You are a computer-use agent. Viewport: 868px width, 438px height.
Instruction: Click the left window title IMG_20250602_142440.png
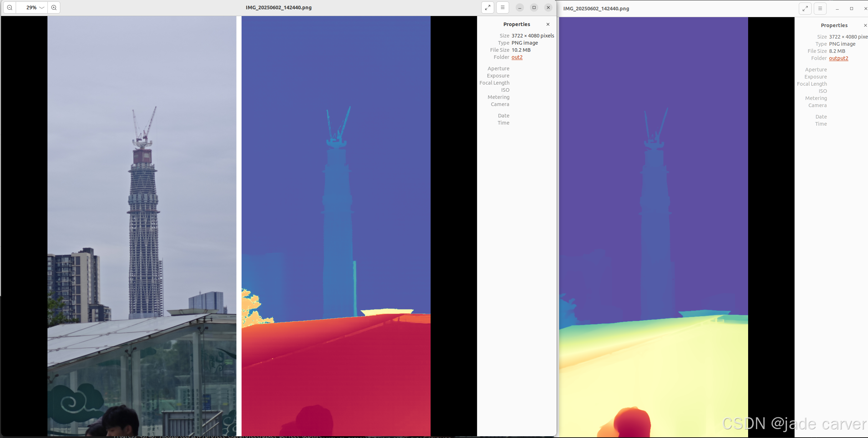(x=278, y=7)
